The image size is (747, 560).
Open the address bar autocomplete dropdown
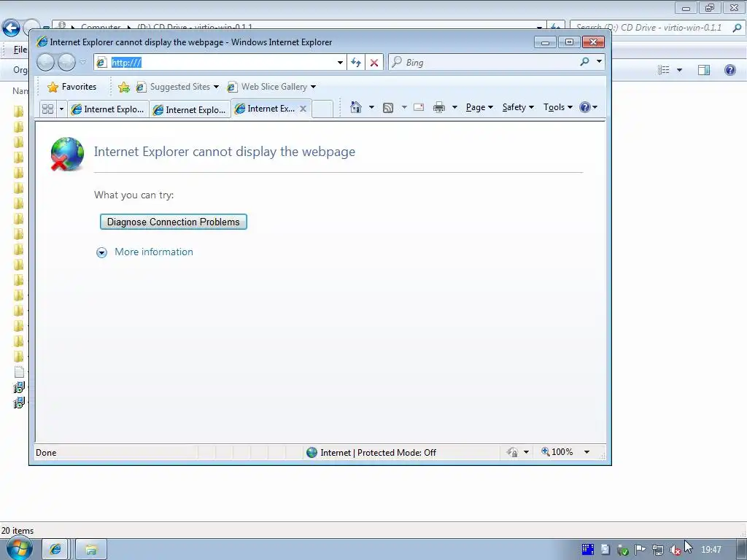(340, 63)
